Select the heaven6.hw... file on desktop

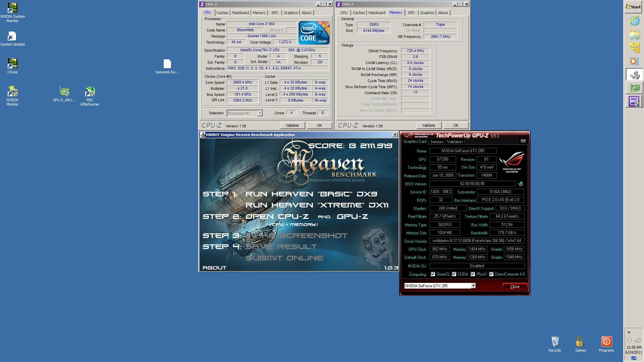click(167, 66)
